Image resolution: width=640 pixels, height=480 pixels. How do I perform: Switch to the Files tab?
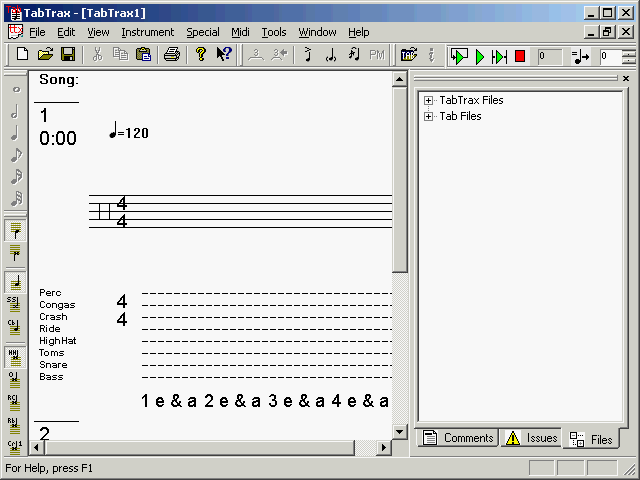point(591,439)
